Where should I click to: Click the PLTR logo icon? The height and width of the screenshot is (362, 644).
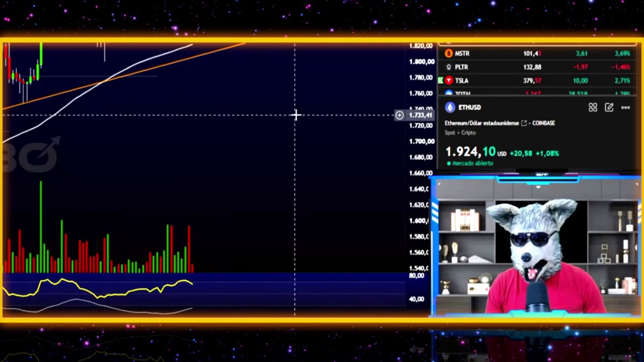tap(449, 67)
